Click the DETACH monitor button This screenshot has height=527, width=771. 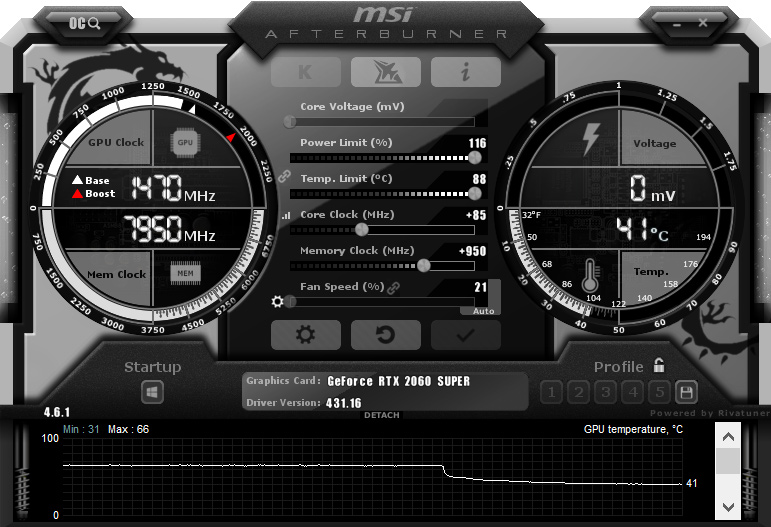click(x=382, y=415)
